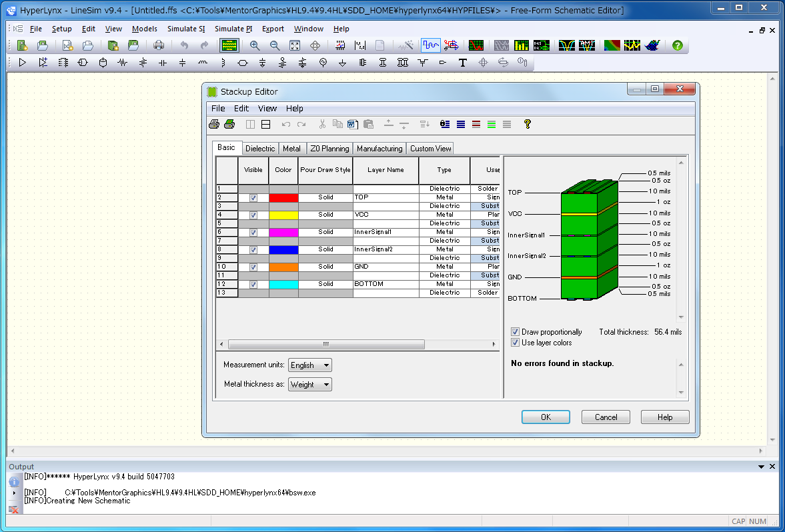Image resolution: width=785 pixels, height=532 pixels.
Task: Uncheck Draw proportionally option
Action: (x=516, y=332)
